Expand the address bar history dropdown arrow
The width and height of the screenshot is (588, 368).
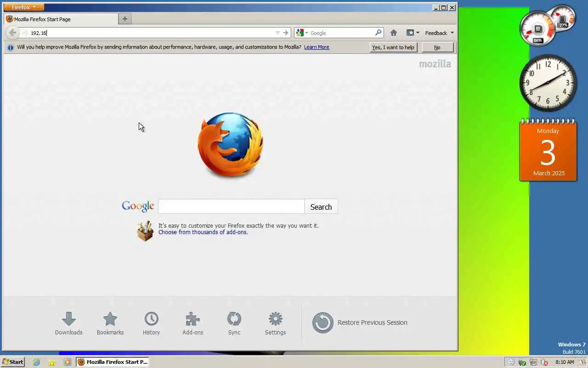point(277,33)
